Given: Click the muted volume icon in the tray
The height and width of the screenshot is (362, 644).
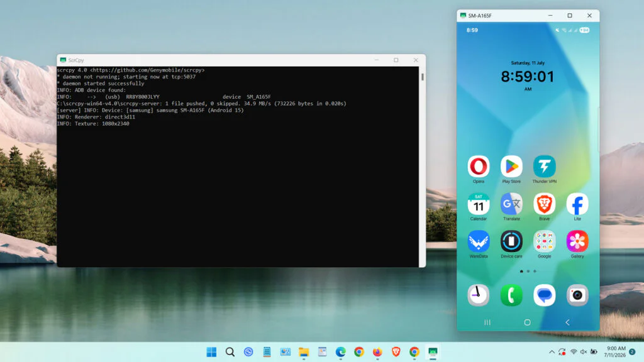Looking at the screenshot, I should click(x=584, y=352).
